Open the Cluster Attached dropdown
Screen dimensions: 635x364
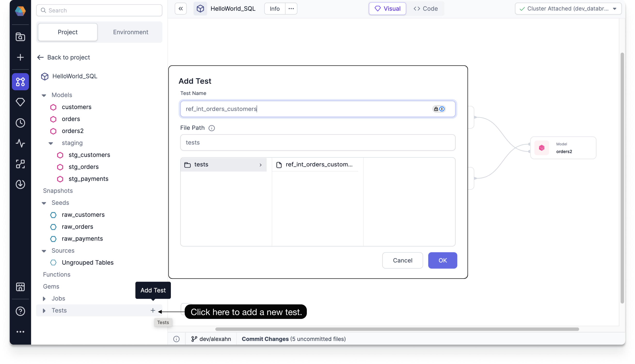[x=568, y=9]
